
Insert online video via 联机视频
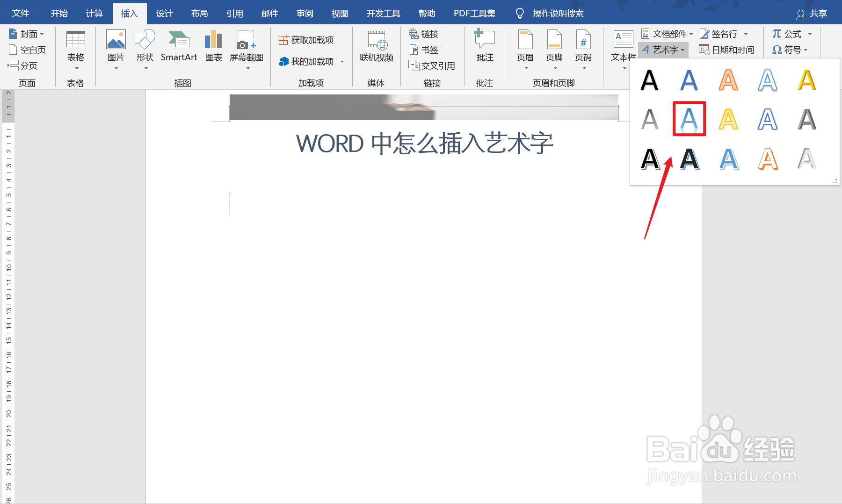376,44
